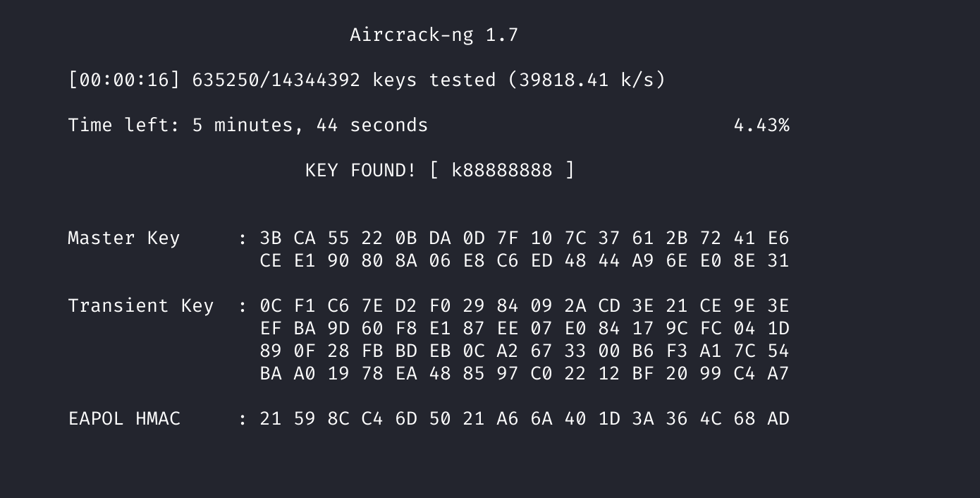Click the Aircrack-ng 1.7 title text
Screen dimensions: 980x498
click(434, 35)
